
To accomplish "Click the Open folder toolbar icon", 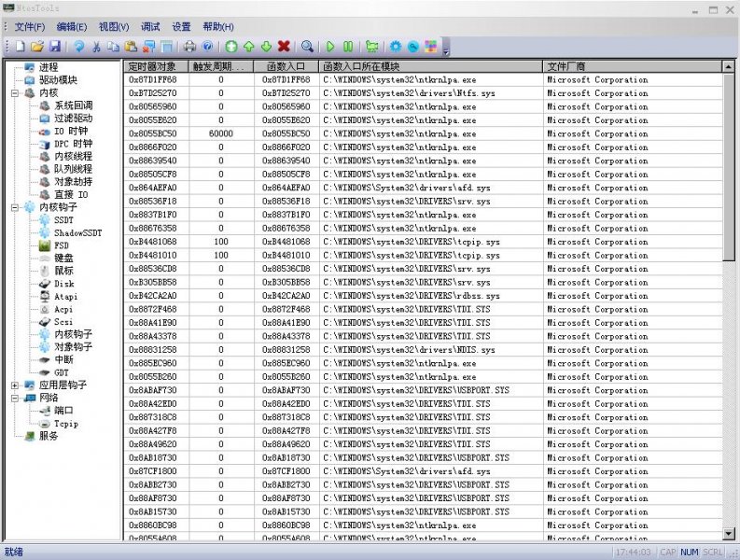I will point(37,47).
